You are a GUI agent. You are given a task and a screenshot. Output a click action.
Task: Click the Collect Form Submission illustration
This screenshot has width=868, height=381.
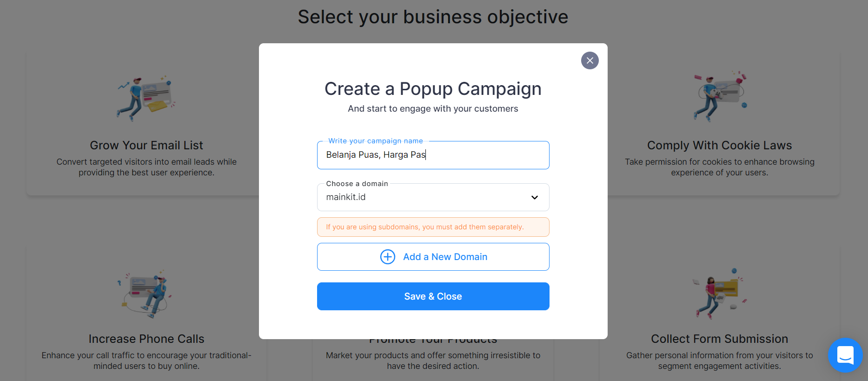click(720, 293)
